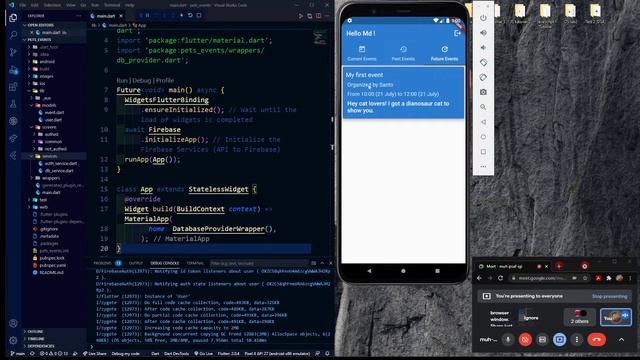This screenshot has height=360, width=640.
Task: Toggle camera in Meet window
Action: [525, 339]
